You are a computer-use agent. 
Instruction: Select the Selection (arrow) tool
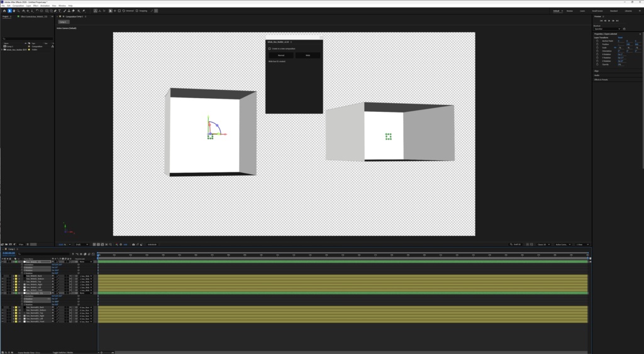coord(9,11)
